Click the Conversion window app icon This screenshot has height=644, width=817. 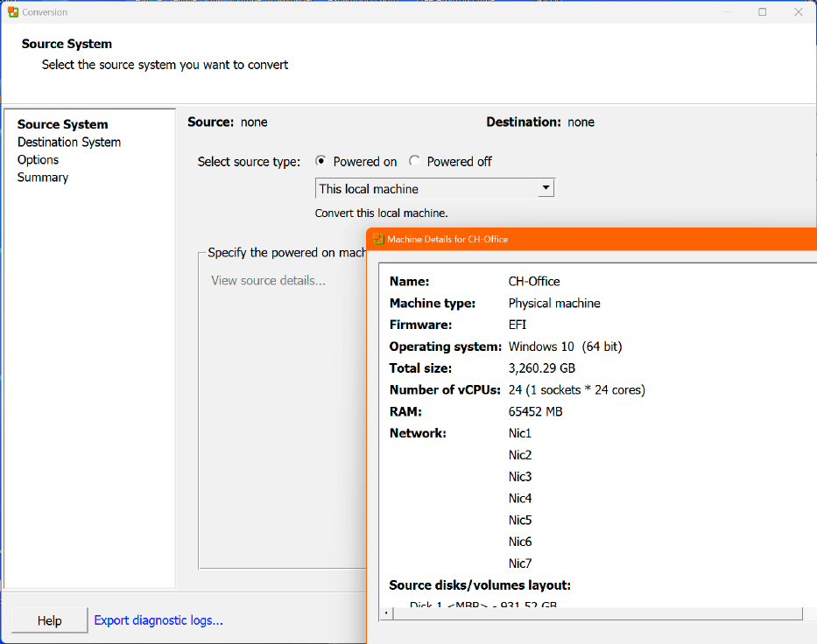(13, 11)
